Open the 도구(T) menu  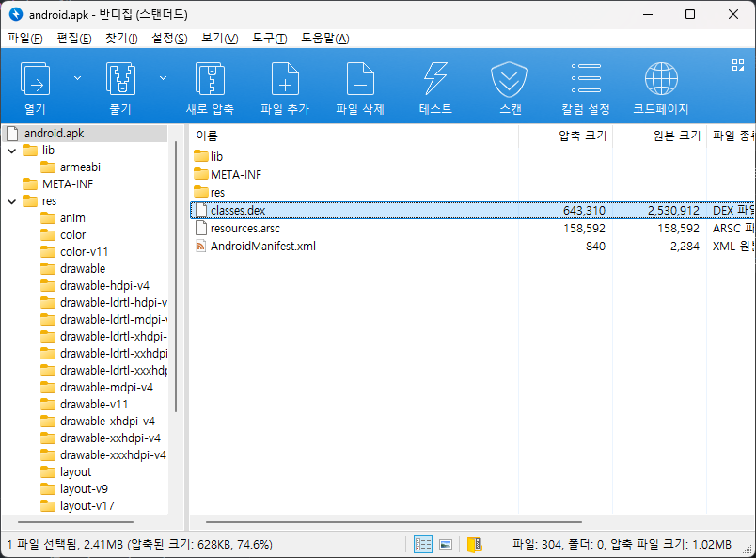point(270,39)
